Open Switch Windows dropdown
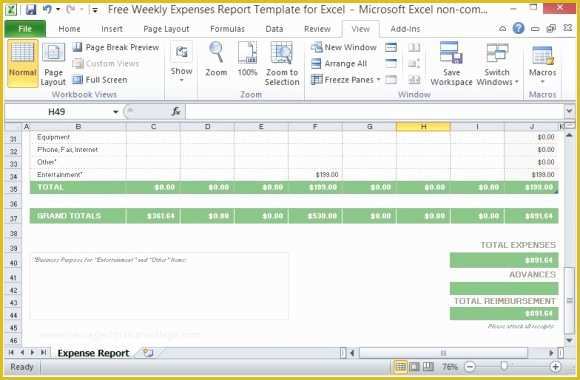 (497, 63)
